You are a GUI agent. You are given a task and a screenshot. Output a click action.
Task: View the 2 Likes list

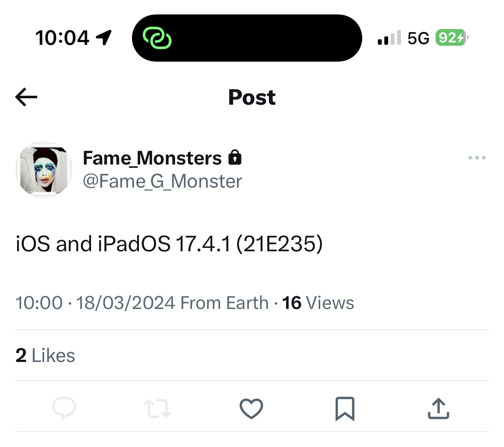45,356
